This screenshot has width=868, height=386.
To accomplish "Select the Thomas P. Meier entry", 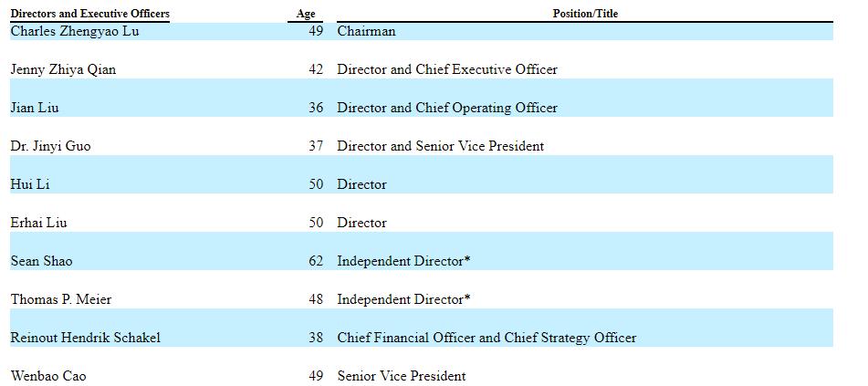I will pyautogui.click(x=61, y=299).
